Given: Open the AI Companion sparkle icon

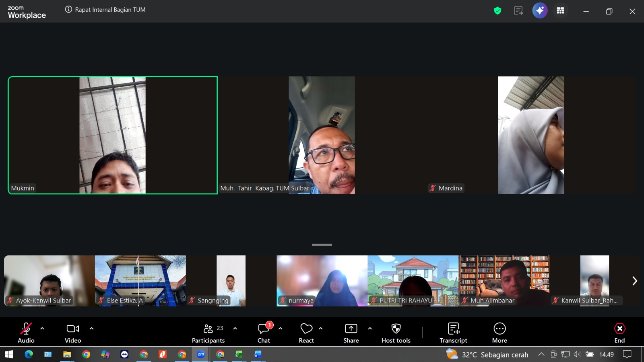Looking at the screenshot, I should click(x=540, y=11).
